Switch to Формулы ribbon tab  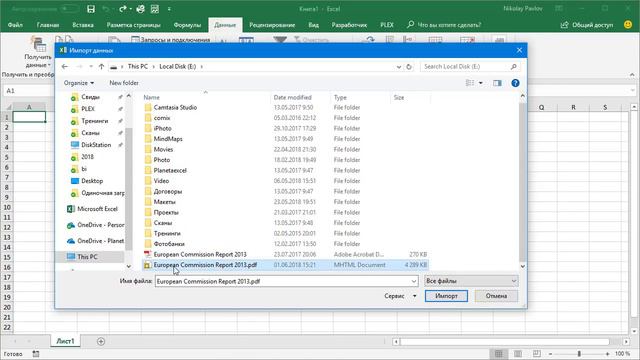click(x=187, y=25)
